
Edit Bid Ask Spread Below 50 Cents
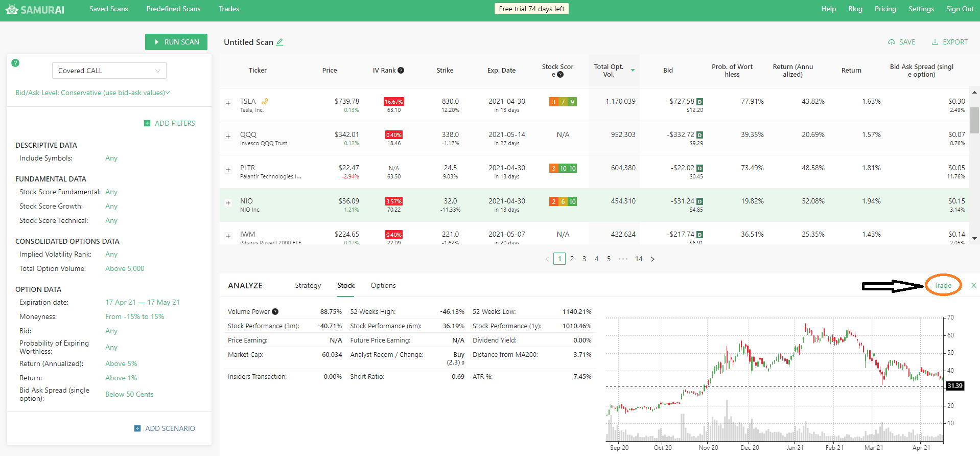[129, 394]
